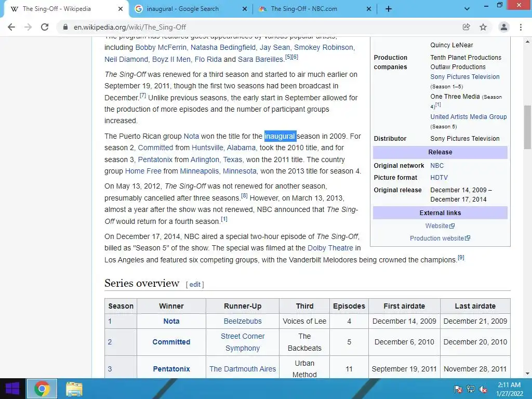
Task: Open The Dartmouth Aires link
Action: point(243,369)
